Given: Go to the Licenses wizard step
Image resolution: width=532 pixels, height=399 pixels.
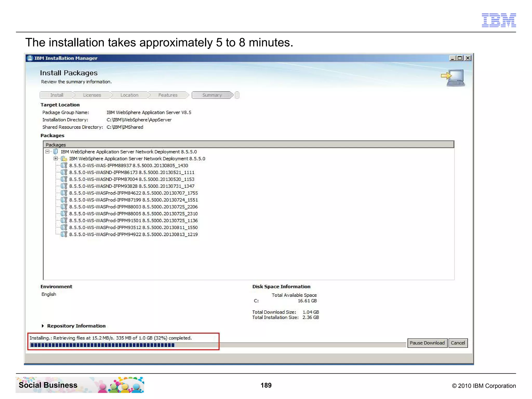Looking at the screenshot, I should [x=92, y=95].
